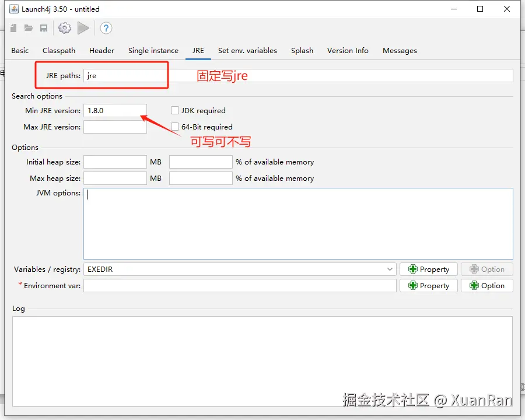
Task: Build wrapper with the gear icon
Action: (65, 28)
